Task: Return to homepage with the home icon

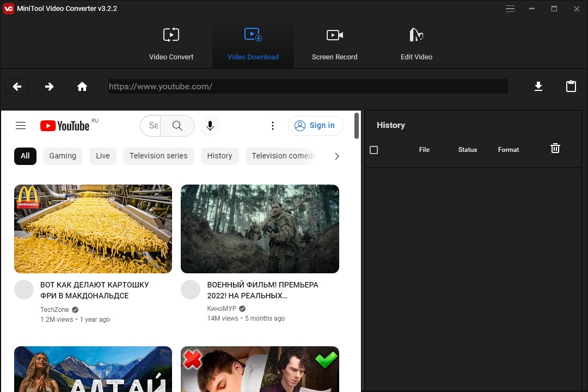Action: (82, 86)
